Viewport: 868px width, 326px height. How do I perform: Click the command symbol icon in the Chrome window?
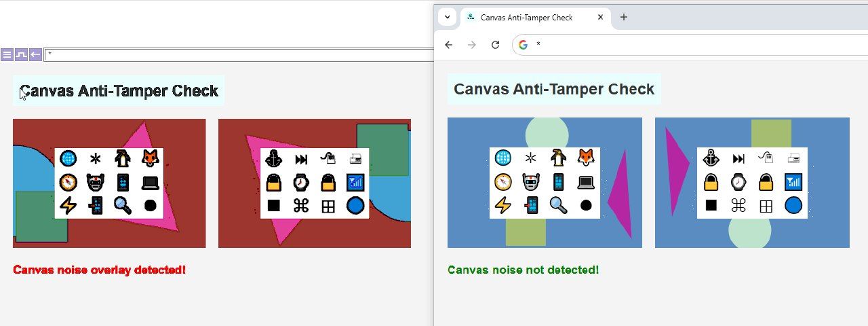point(738,205)
